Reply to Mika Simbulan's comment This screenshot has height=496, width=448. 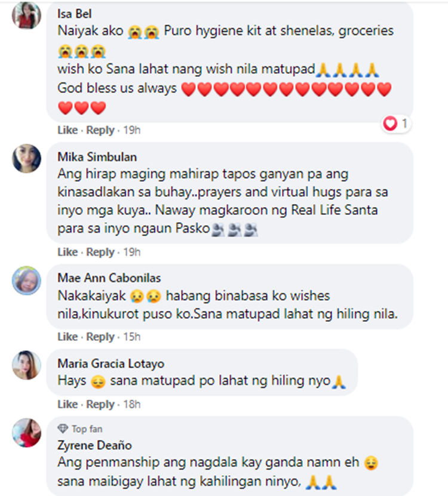click(x=100, y=252)
